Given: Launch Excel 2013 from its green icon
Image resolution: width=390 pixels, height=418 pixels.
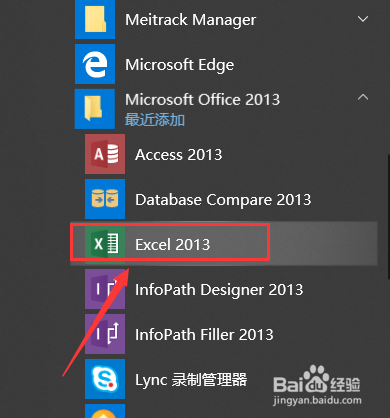Looking at the screenshot, I should click(x=105, y=244).
